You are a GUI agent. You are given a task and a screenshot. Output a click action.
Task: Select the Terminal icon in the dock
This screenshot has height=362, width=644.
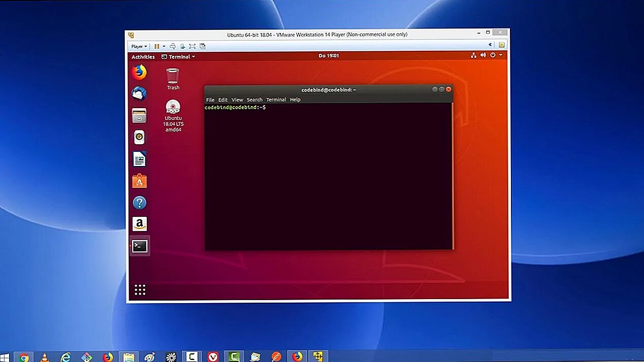coord(140,246)
